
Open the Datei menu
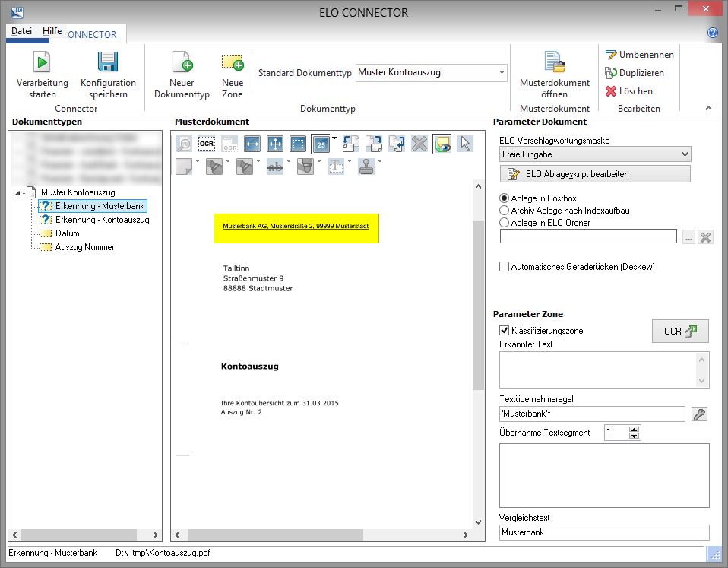coord(21,30)
